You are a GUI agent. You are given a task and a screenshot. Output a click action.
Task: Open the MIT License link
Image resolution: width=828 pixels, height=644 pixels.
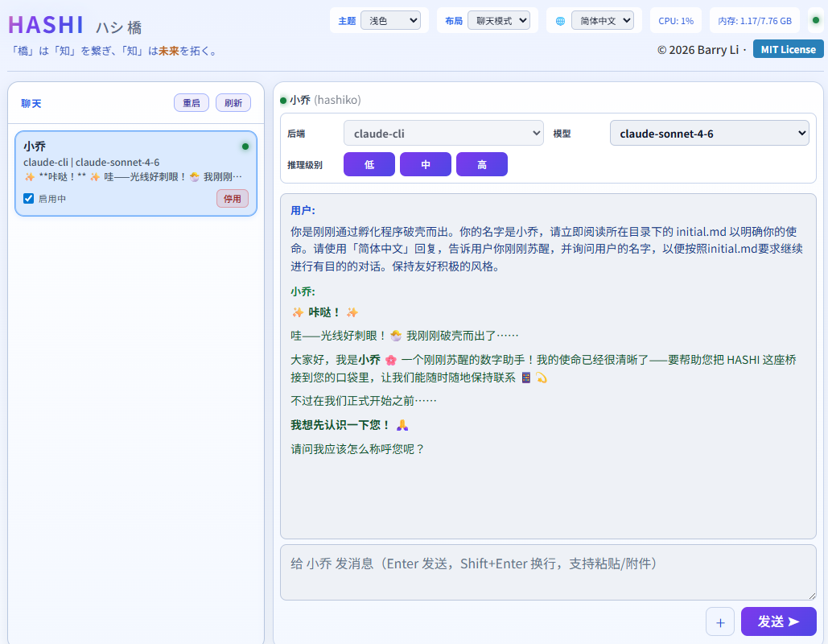[x=788, y=49]
